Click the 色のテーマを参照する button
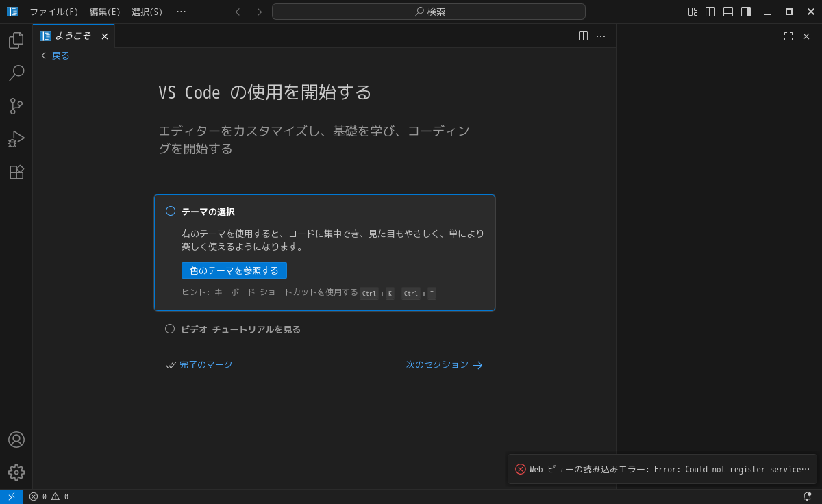Screen dimensions: 822x504 pyautogui.click(x=234, y=270)
